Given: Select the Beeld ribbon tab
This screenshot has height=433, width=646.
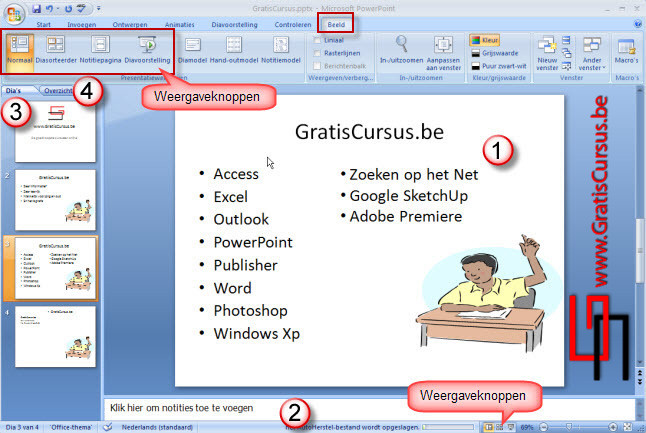Looking at the screenshot, I should pyautogui.click(x=336, y=25).
